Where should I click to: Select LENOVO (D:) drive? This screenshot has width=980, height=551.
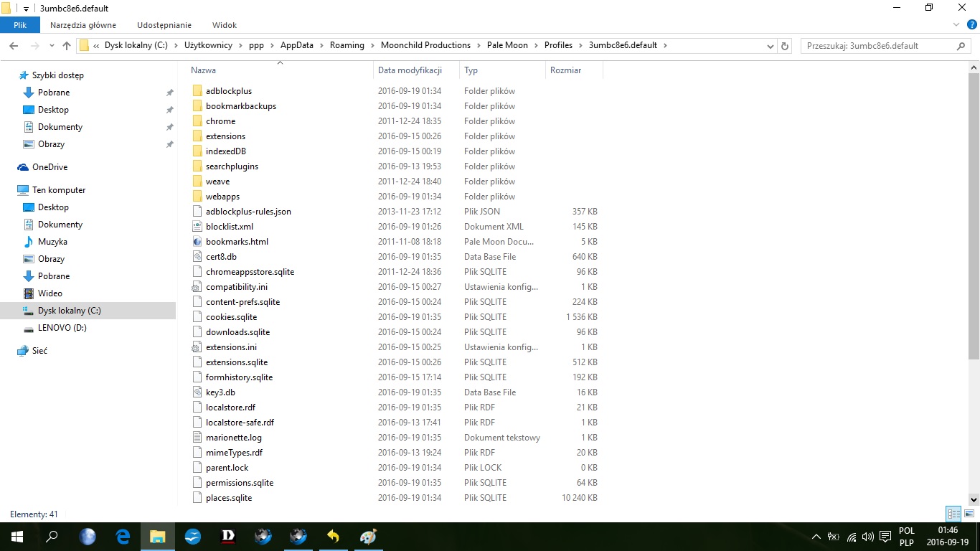tap(62, 328)
